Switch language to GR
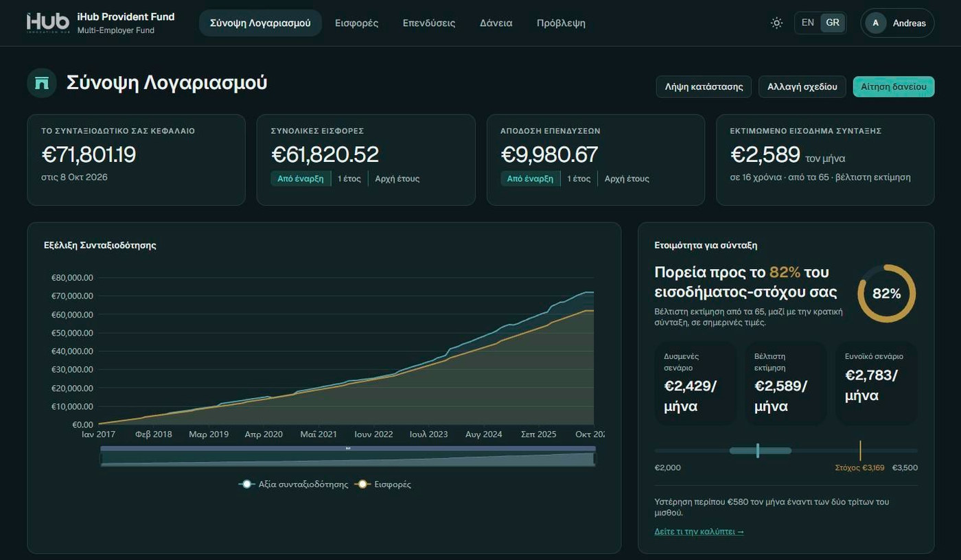The height and width of the screenshot is (560, 961). [x=833, y=23]
